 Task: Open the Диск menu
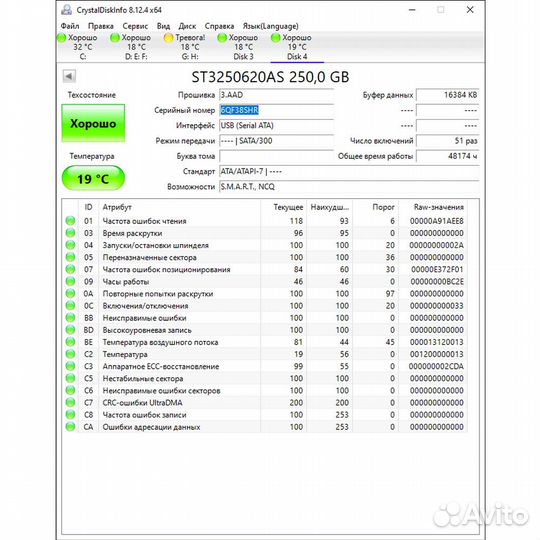(x=187, y=26)
